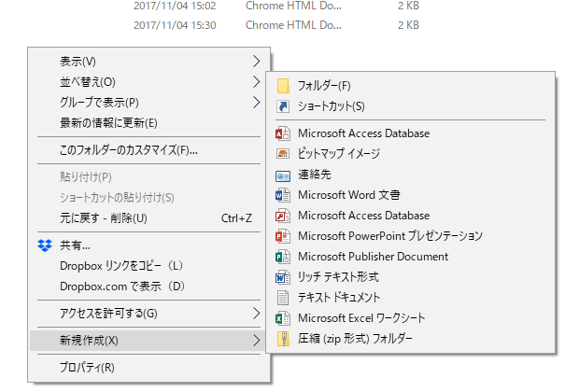
Task: Select the ビットマップ イメージ icon
Action: [x=283, y=154]
